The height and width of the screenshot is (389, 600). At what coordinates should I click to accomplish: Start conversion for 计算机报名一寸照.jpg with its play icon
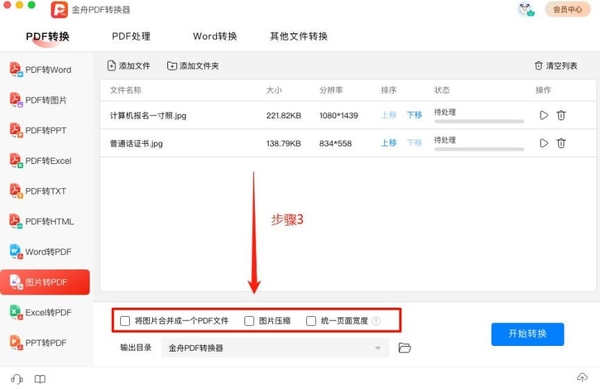point(543,115)
